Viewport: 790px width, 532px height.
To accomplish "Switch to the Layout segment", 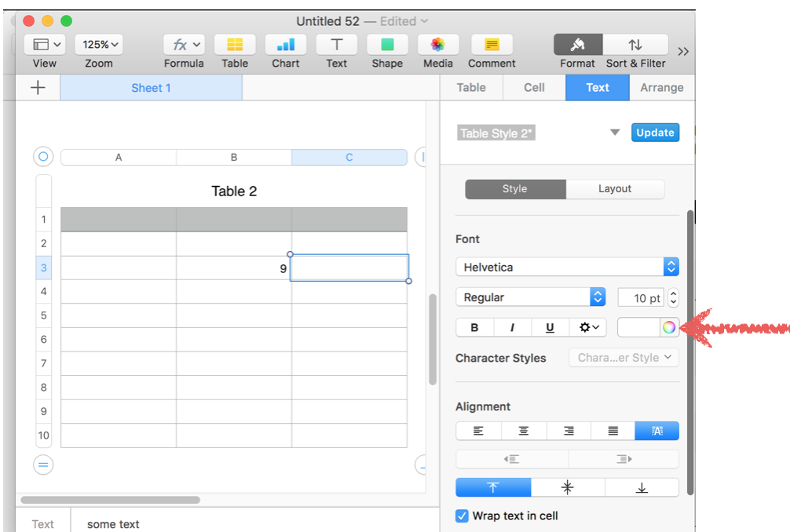I will click(615, 189).
